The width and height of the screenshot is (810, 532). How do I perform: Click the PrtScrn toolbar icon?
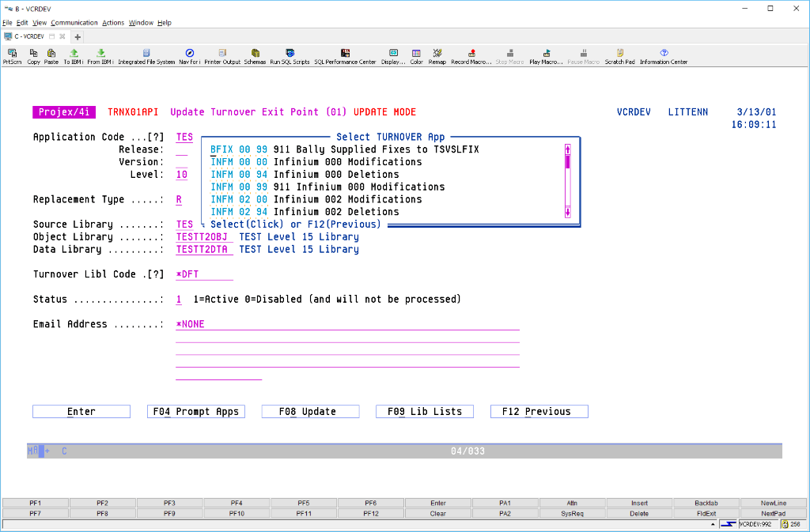12,56
